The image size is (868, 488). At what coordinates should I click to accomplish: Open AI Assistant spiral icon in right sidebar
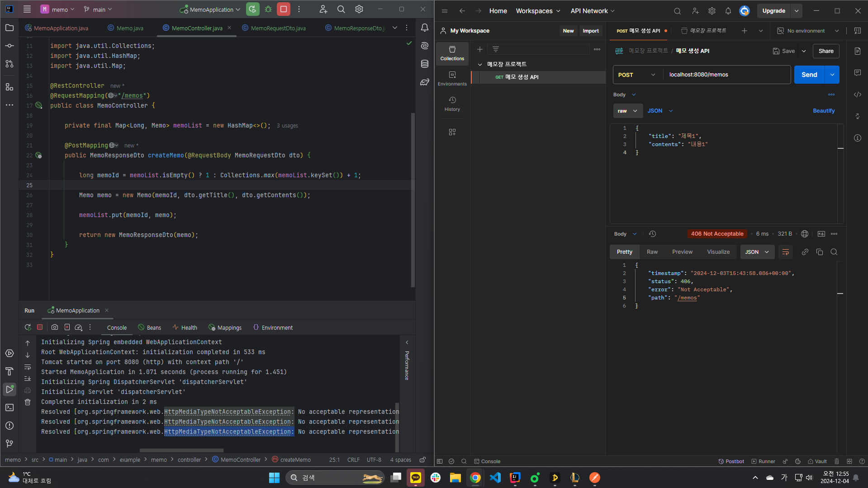[424, 46]
